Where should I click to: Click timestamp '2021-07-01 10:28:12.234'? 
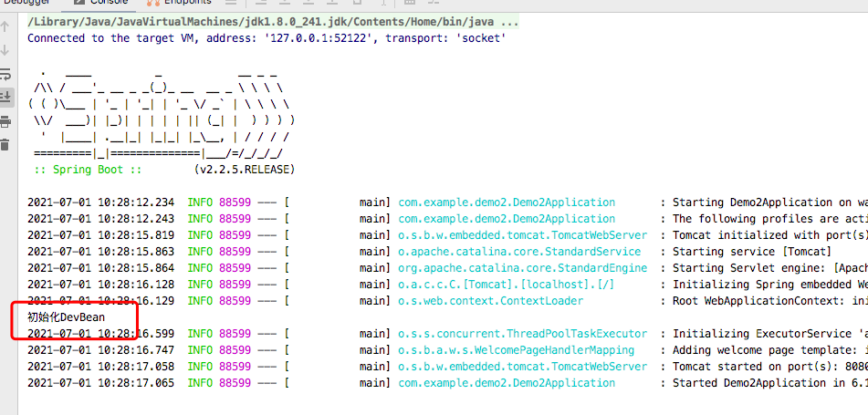100,202
